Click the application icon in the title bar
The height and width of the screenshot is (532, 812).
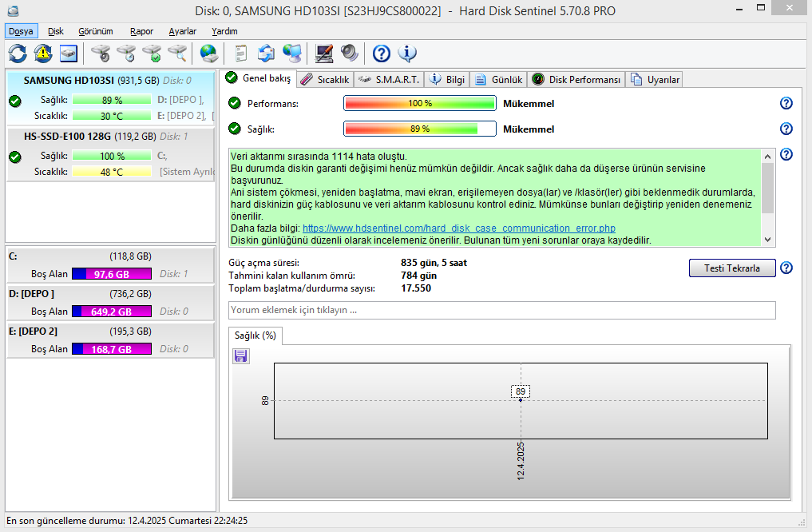click(13, 10)
